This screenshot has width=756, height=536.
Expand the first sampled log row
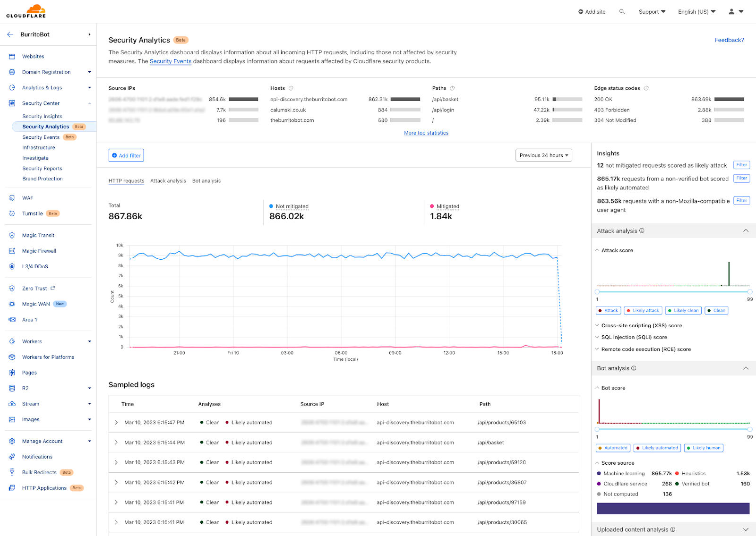tap(116, 422)
